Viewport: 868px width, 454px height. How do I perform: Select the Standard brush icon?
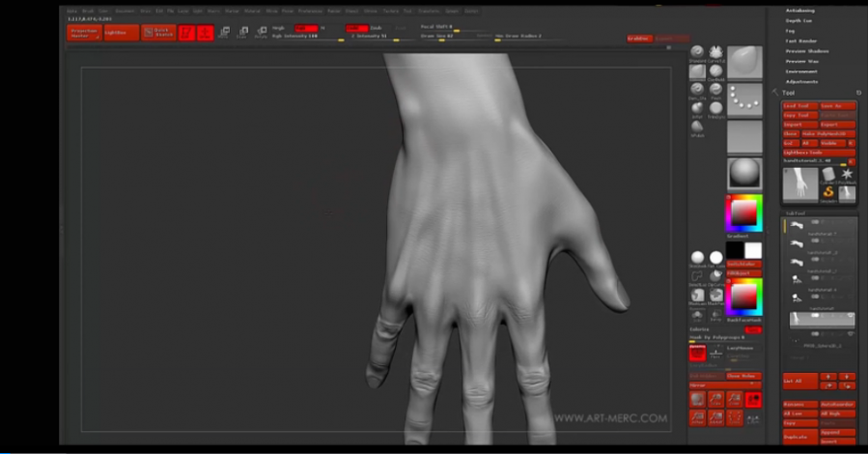tap(697, 52)
